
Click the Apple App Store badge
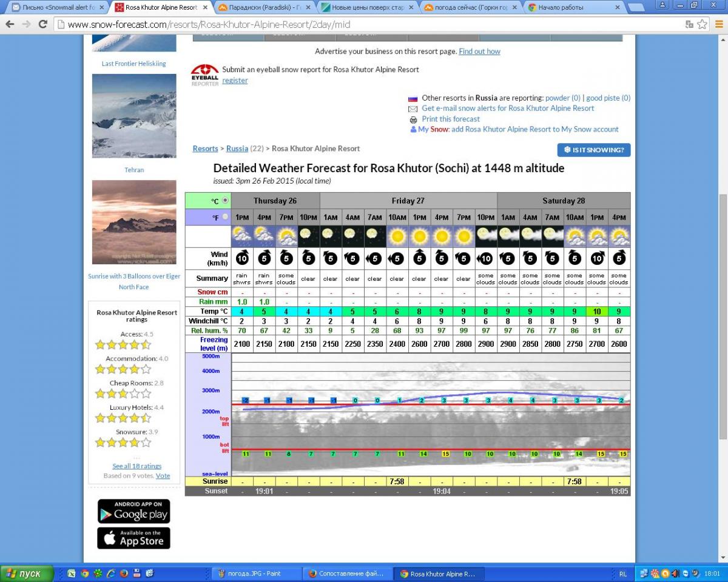tap(133, 538)
